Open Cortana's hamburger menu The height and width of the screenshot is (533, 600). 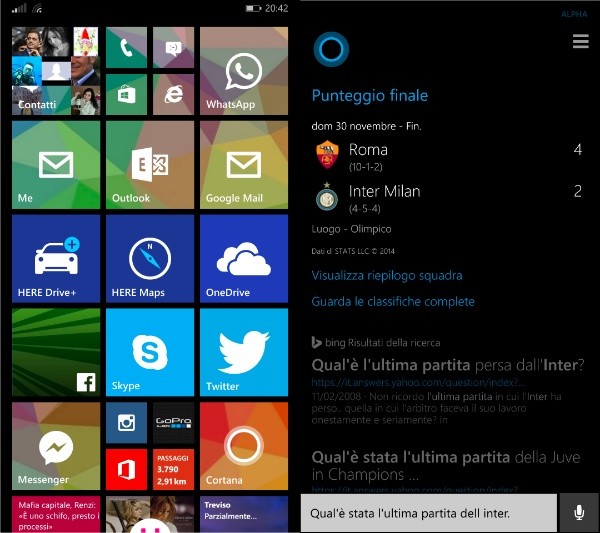click(x=580, y=41)
